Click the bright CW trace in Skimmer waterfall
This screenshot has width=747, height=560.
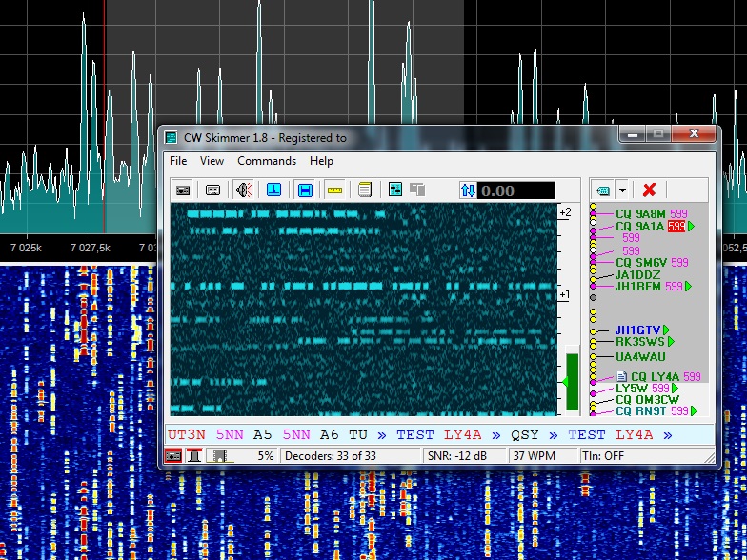pyautogui.click(x=364, y=286)
